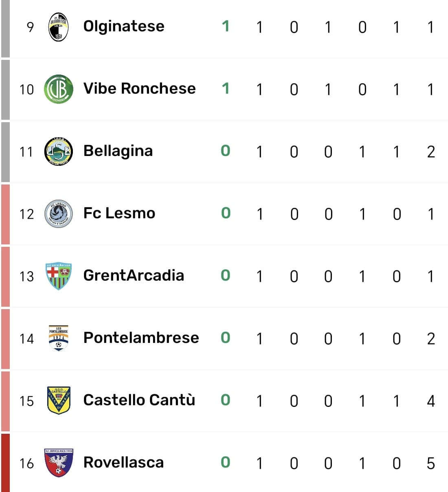Click the Olginatese club crest
The image size is (448, 492).
[58, 27]
